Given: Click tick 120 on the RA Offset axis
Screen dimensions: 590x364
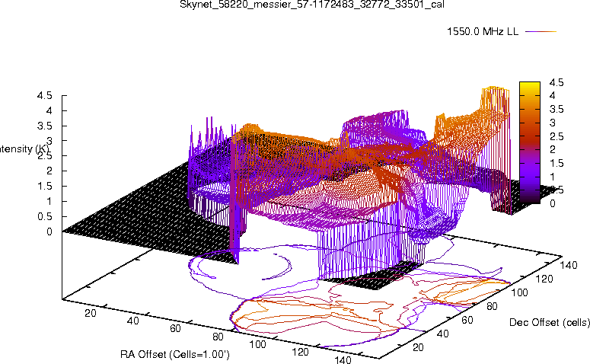Looking at the screenshot, I should pos(300,352).
